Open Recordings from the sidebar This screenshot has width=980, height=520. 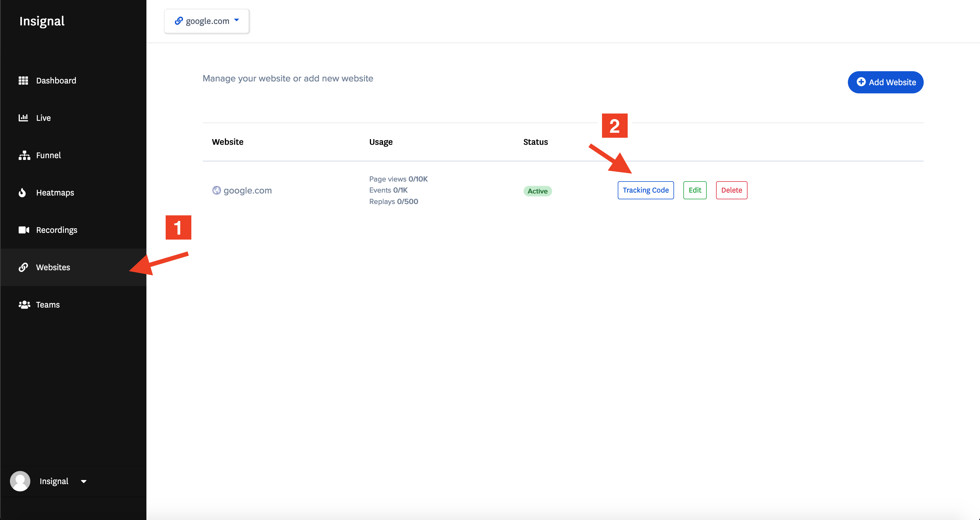click(73, 230)
